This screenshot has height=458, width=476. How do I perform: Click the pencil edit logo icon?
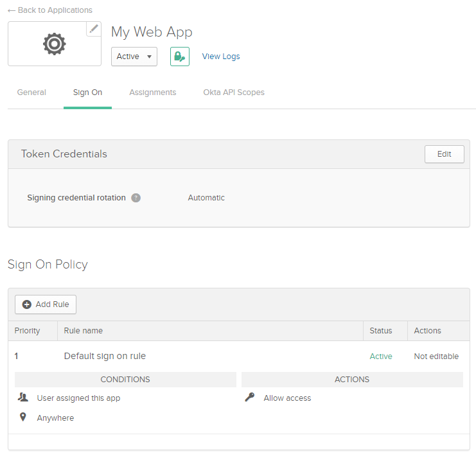point(94,29)
